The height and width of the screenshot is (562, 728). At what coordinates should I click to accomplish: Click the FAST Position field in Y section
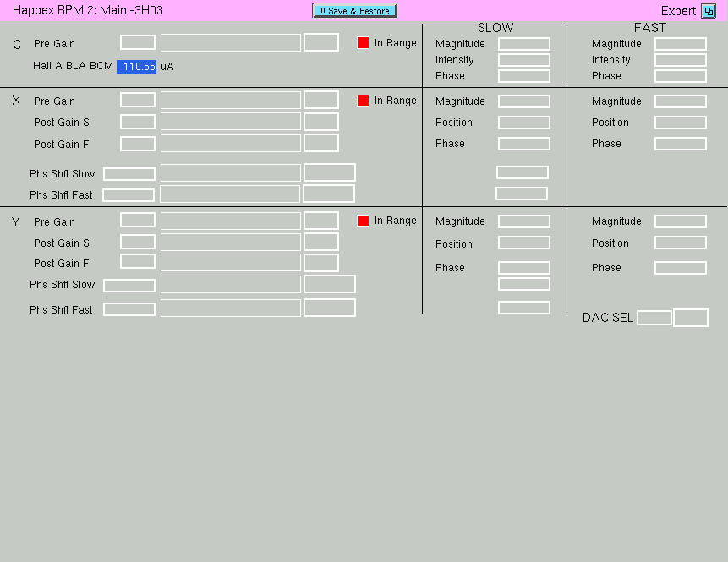pos(681,243)
